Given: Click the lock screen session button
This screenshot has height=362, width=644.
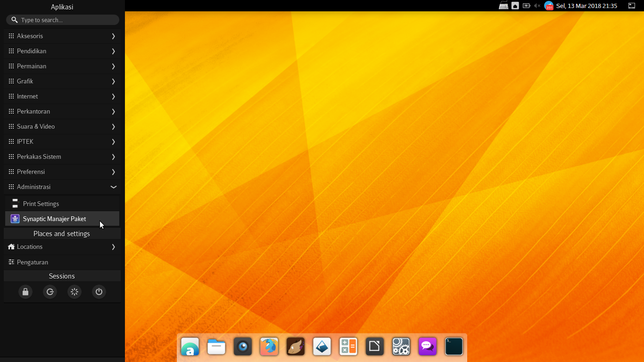Looking at the screenshot, I should [25, 292].
